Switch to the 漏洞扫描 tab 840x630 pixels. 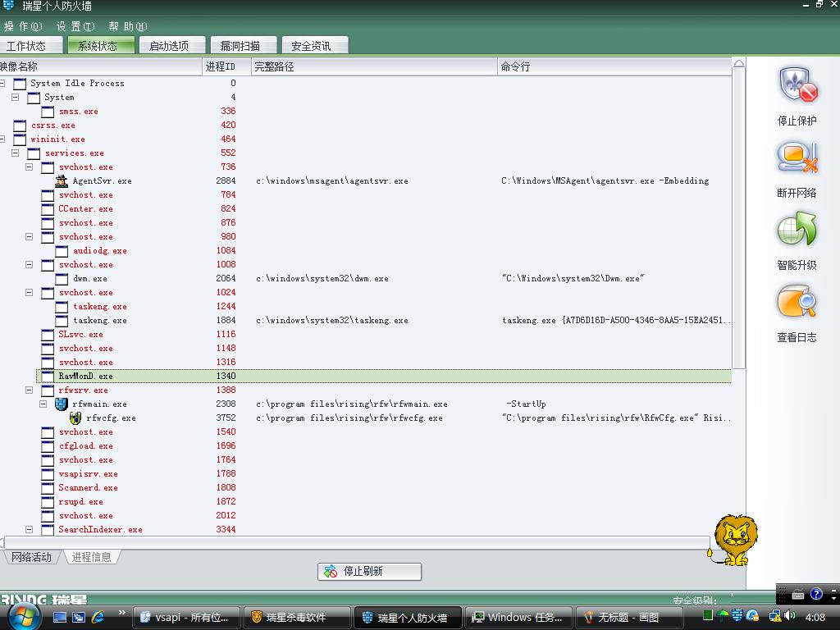(244, 46)
